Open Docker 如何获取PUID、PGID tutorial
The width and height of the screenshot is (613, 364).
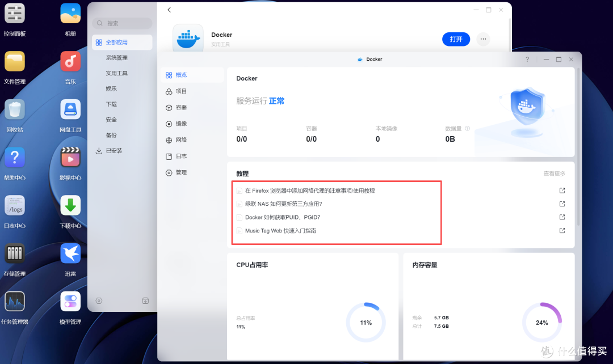(x=283, y=217)
